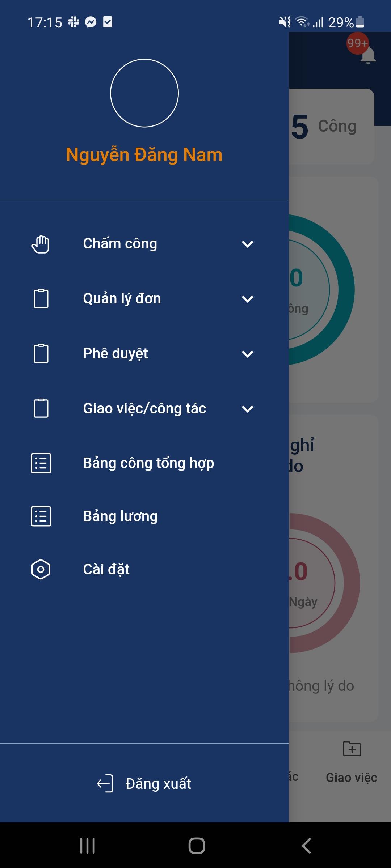Screen dimensions: 391x868
Task: Tap the logout arrow icon at bottom
Action: 105,784
